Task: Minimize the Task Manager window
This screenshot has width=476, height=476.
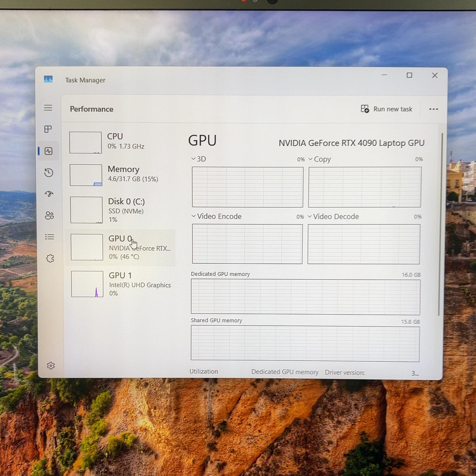Action: click(384, 75)
